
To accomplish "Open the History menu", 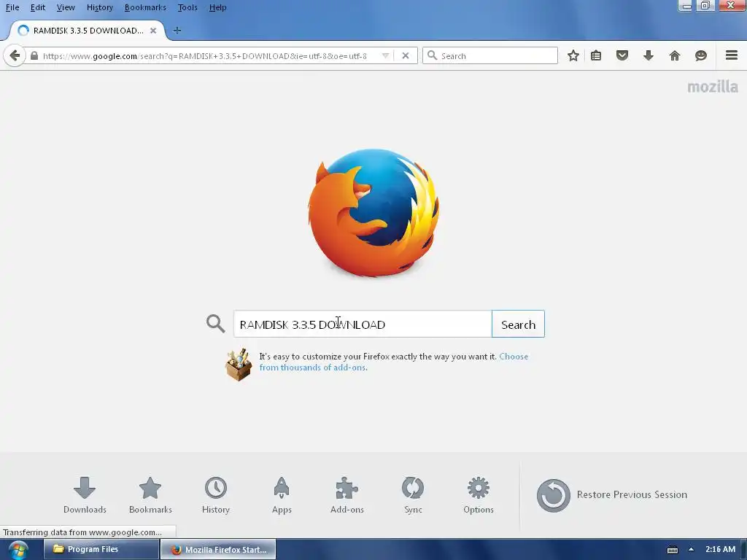I will (x=99, y=7).
